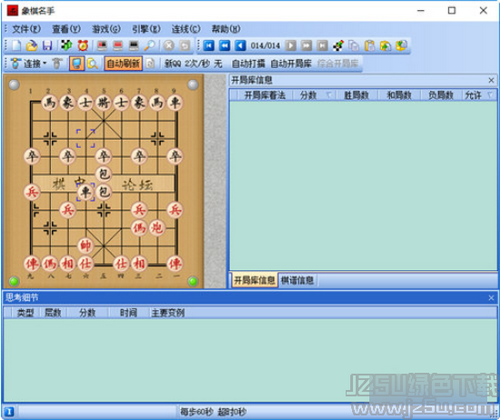The height and width of the screenshot is (420, 500).
Task: Toggle the 自动刷新 auto-refresh button
Action: (123, 63)
